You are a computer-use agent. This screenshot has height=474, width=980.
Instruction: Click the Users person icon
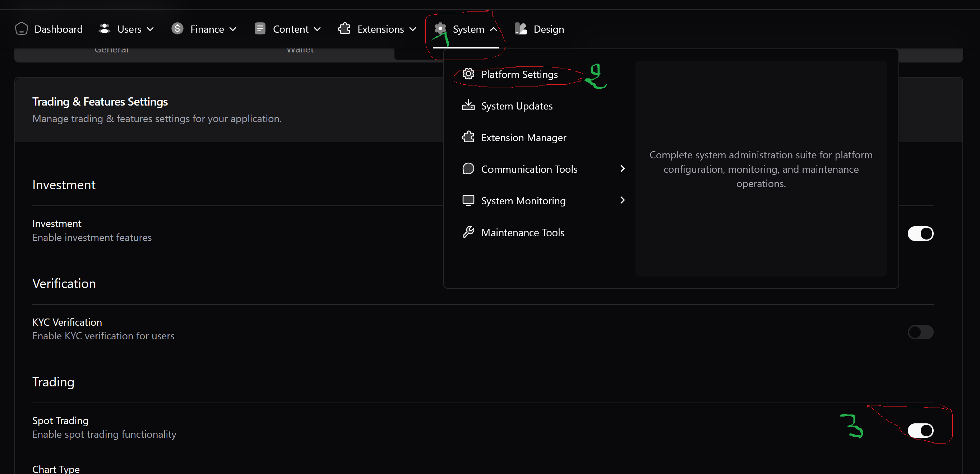(x=104, y=29)
